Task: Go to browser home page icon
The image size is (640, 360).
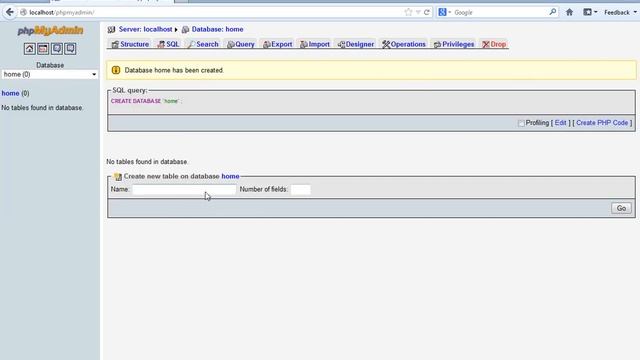Action: [x=569, y=12]
